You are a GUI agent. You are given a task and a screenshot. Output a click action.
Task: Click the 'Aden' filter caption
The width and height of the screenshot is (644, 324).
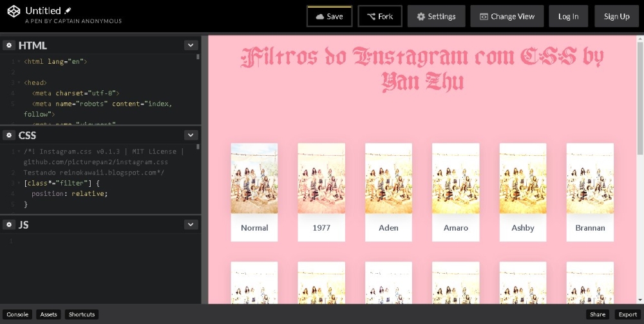[388, 228]
